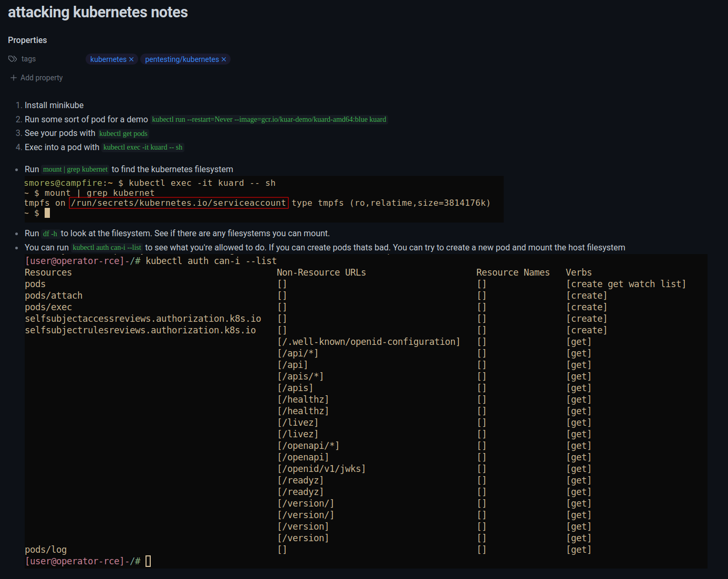Click the 'kubectl get pods' inline code

123,134
